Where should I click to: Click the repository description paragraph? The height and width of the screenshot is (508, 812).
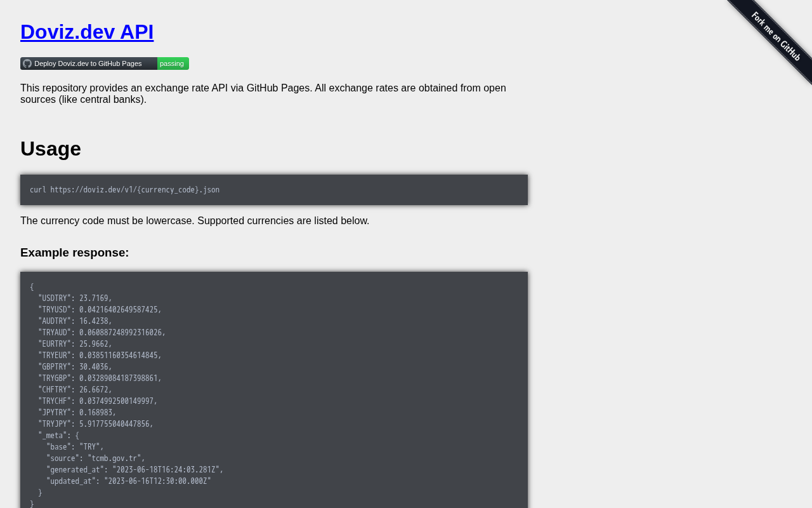263,93
